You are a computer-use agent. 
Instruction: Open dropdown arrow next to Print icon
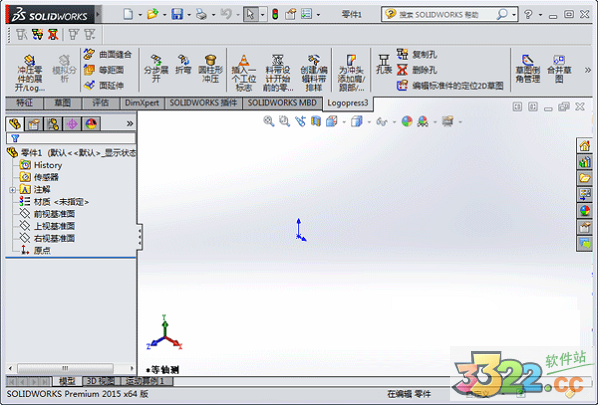tap(214, 15)
